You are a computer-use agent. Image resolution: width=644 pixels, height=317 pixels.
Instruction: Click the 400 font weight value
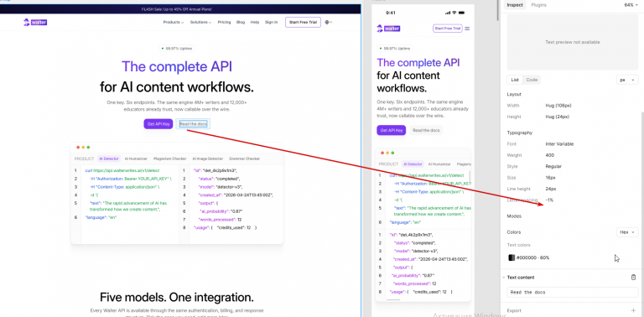point(549,155)
